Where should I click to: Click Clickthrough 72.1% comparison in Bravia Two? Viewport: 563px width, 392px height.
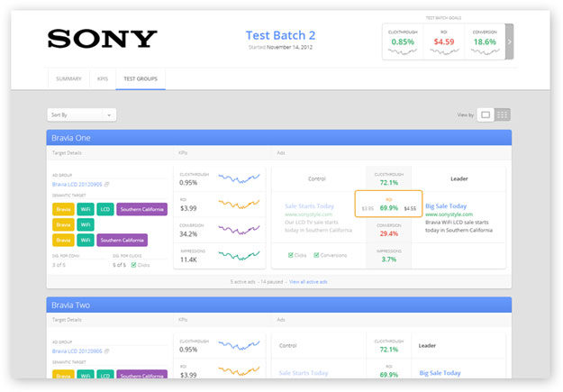[x=389, y=346]
